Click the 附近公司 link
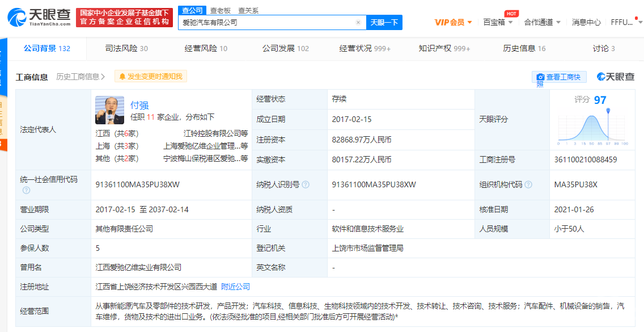 point(235,287)
